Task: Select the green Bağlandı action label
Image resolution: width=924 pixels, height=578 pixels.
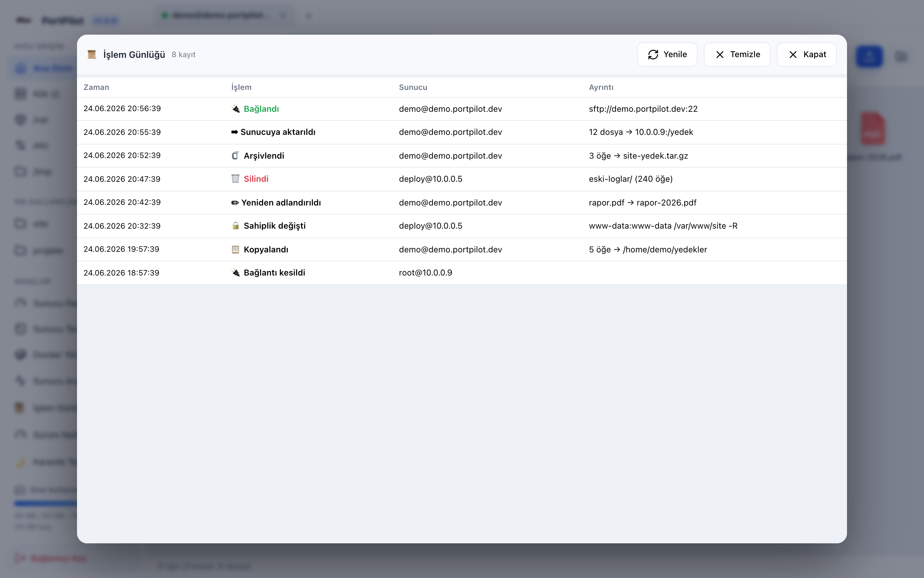Action: click(x=261, y=109)
